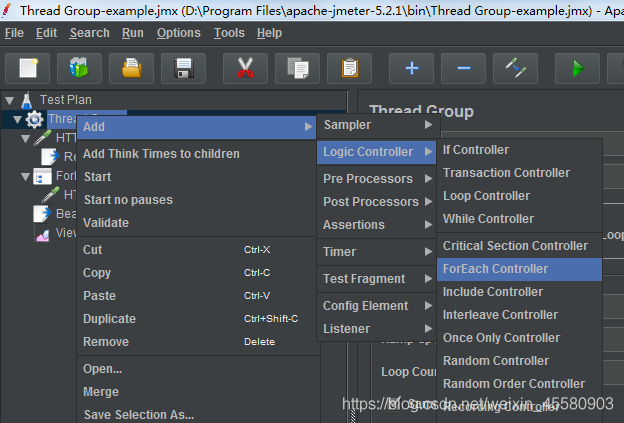Add a Once Only Controller
Viewport: 624px width, 423px height.
519,338
